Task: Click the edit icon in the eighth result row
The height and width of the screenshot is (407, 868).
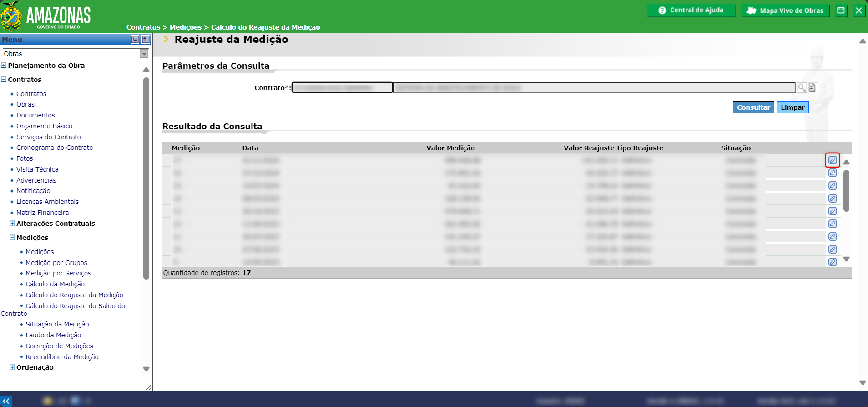Action: 833,249
